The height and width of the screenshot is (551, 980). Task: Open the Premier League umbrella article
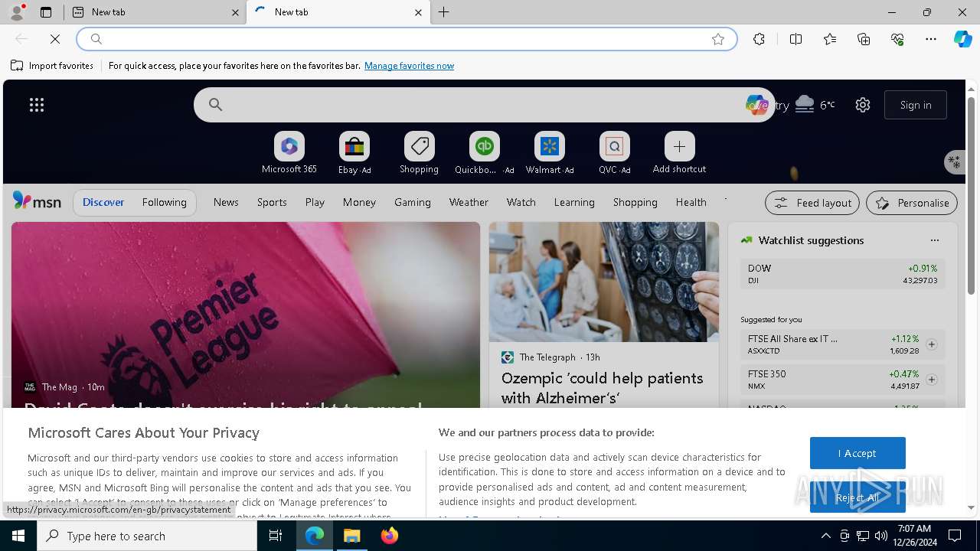point(246,315)
